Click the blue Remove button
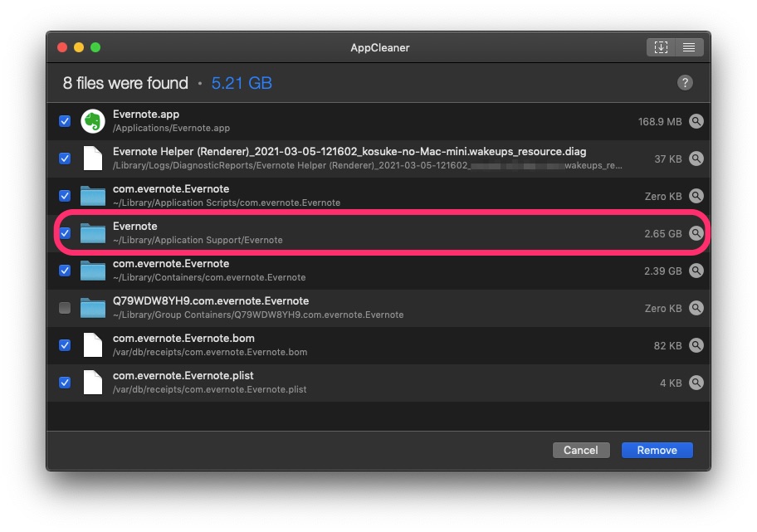This screenshot has height=532, width=757. click(657, 450)
